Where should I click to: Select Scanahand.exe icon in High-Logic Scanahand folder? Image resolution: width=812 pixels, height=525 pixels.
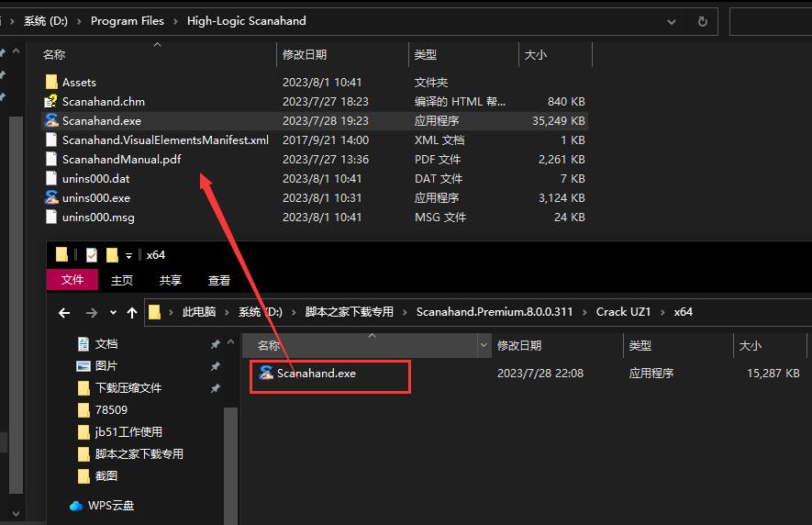[x=51, y=120]
